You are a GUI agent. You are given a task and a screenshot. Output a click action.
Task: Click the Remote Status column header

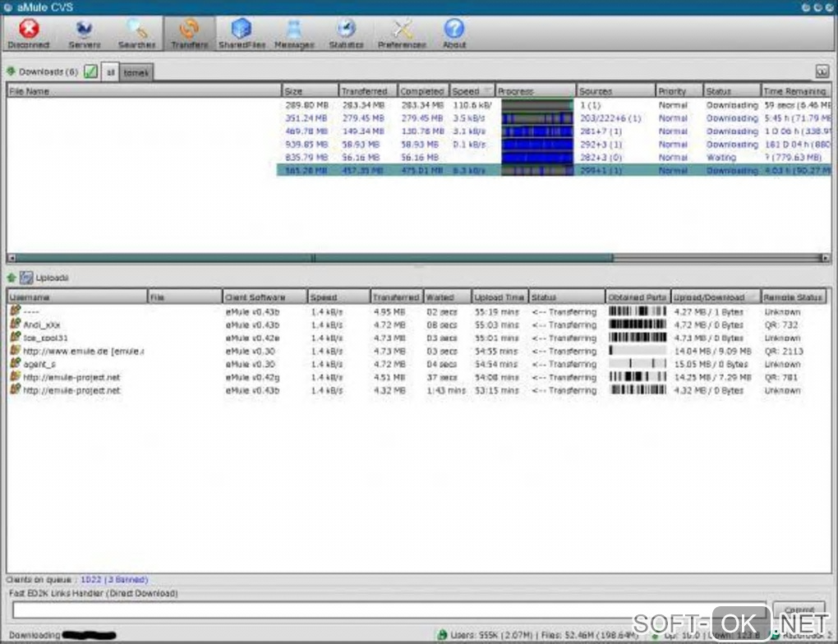pos(793,297)
